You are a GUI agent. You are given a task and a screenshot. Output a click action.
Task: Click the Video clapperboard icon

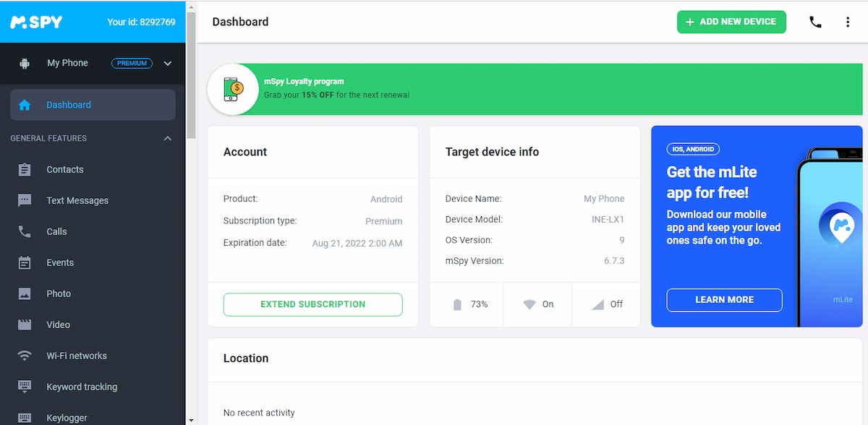coord(25,325)
